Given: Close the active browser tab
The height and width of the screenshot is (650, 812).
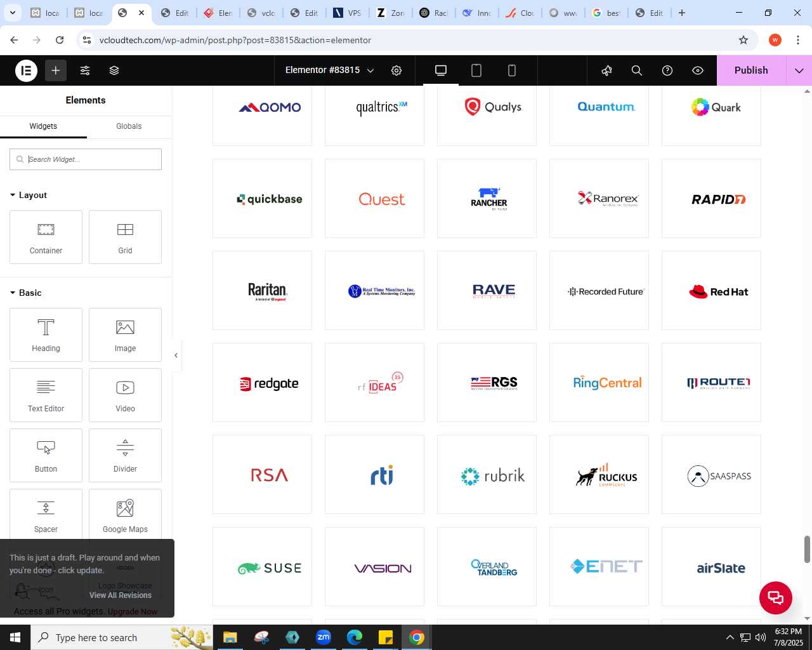Looking at the screenshot, I should pos(141,13).
